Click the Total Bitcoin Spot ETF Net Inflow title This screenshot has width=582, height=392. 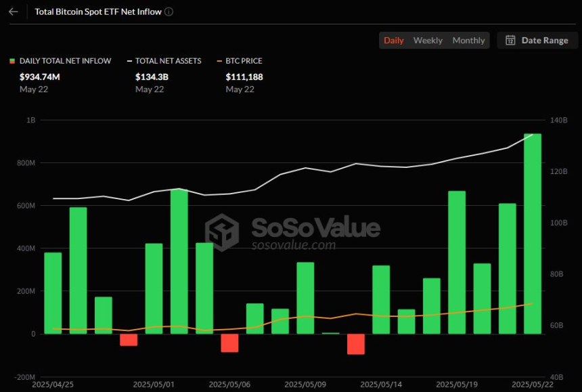point(98,12)
